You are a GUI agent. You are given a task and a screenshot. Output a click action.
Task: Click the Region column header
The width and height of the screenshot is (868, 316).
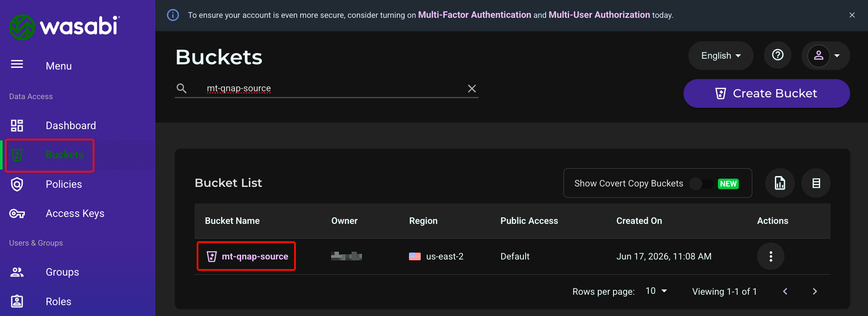(423, 221)
